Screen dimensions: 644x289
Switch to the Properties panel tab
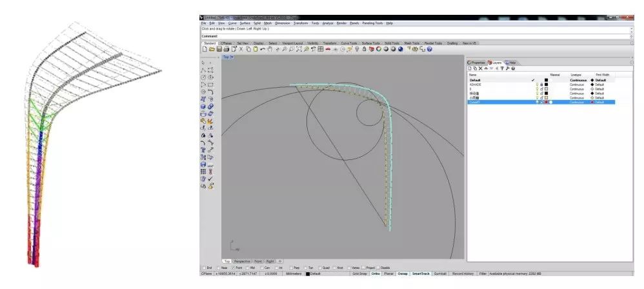pyautogui.click(x=476, y=63)
